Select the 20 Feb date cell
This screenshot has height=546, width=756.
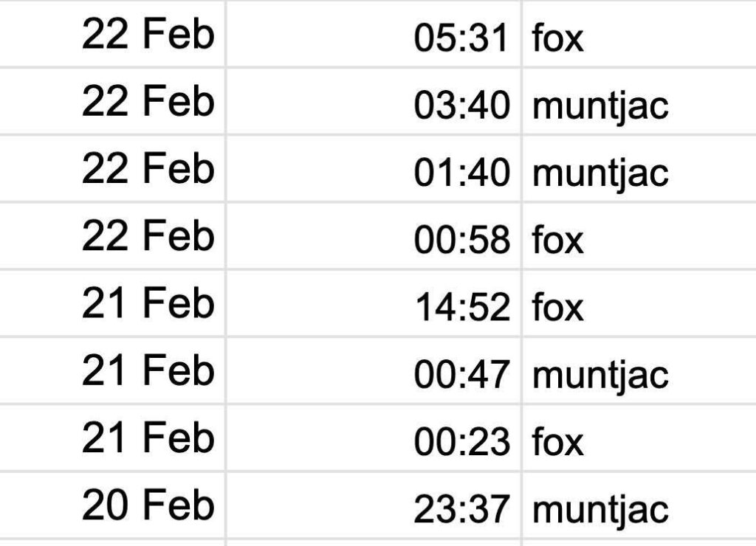click(x=148, y=506)
